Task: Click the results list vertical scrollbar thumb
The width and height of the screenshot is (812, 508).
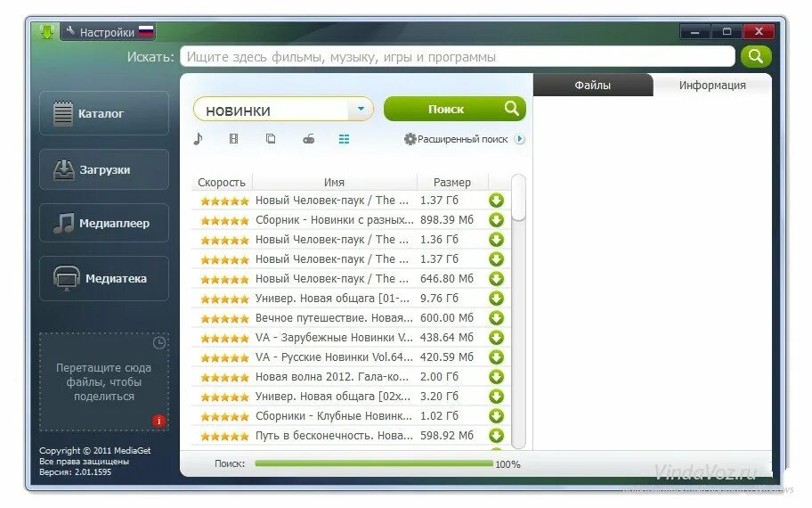Action: pyautogui.click(x=518, y=198)
